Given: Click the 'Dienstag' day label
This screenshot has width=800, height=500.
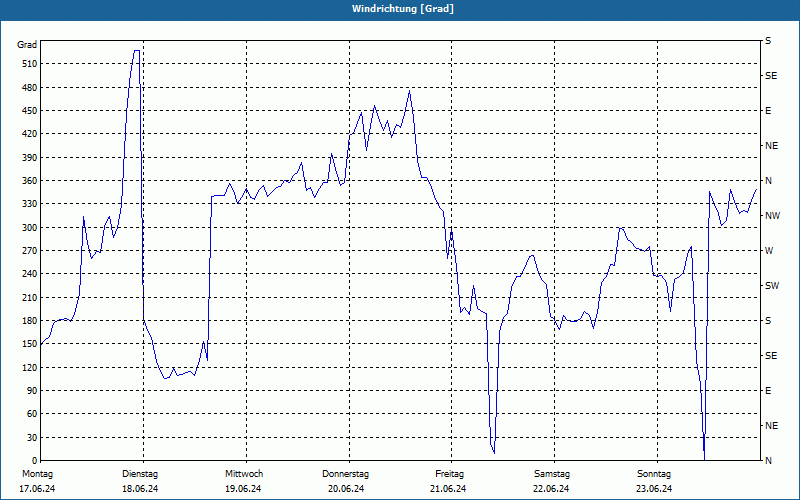Looking at the screenshot, I should coord(140,474).
